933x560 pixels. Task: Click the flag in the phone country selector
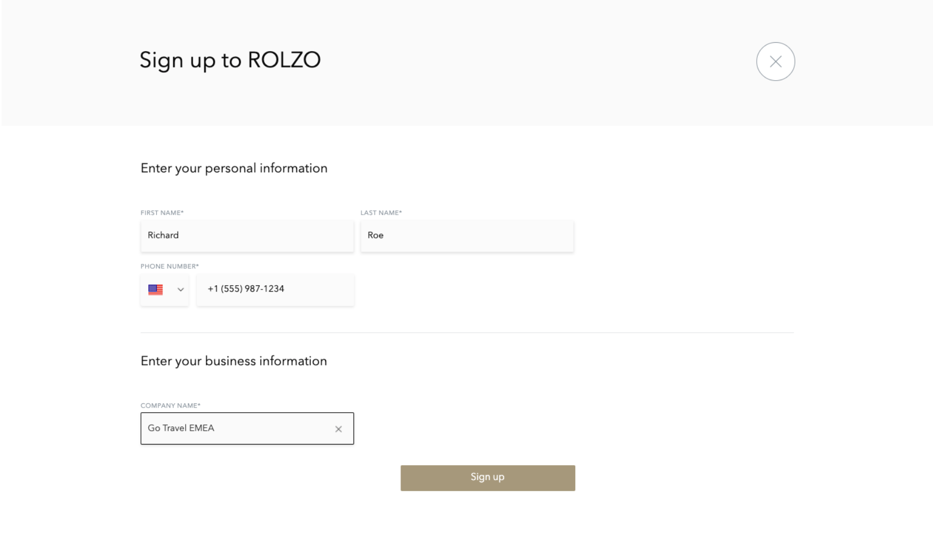coord(156,289)
